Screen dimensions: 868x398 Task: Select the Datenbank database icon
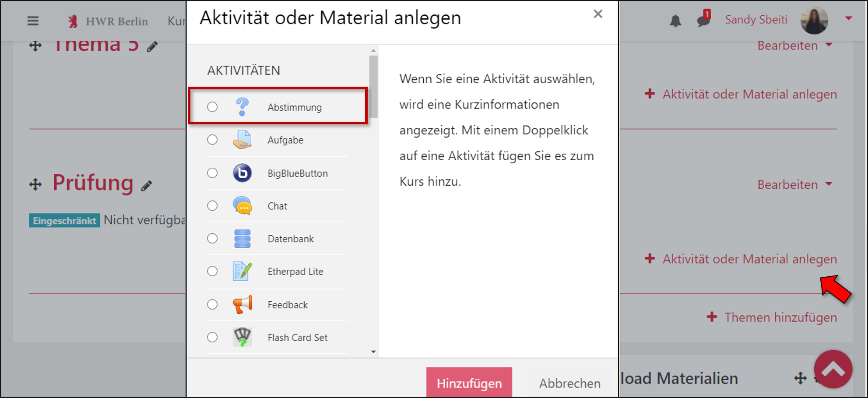[242, 239]
